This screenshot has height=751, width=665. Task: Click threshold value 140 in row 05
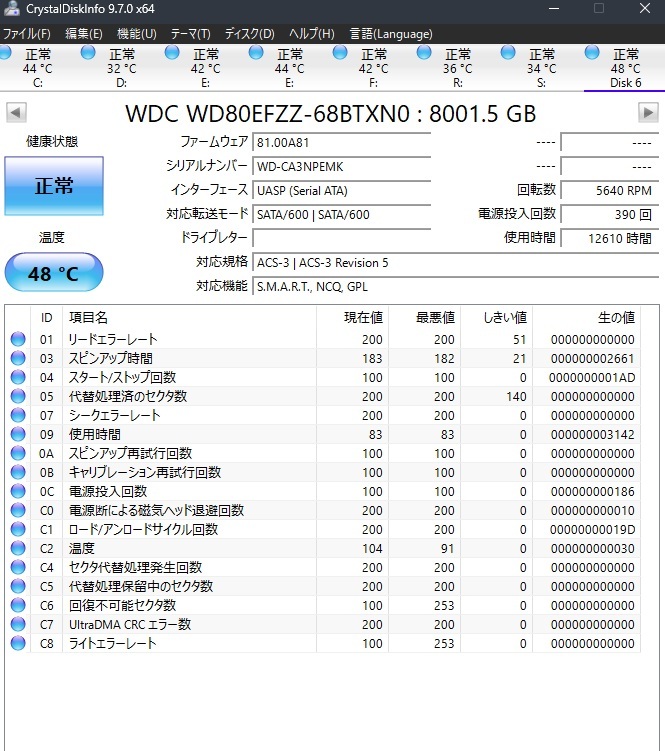(x=516, y=397)
